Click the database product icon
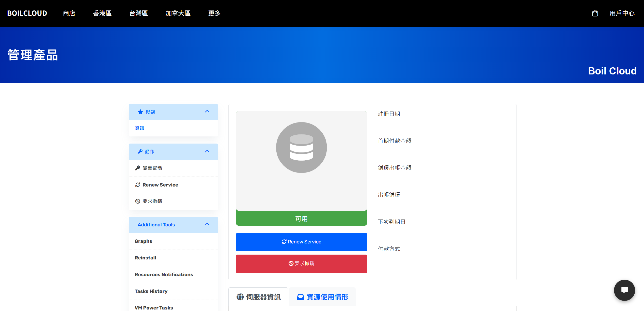The width and height of the screenshot is (644, 311). [x=301, y=148]
